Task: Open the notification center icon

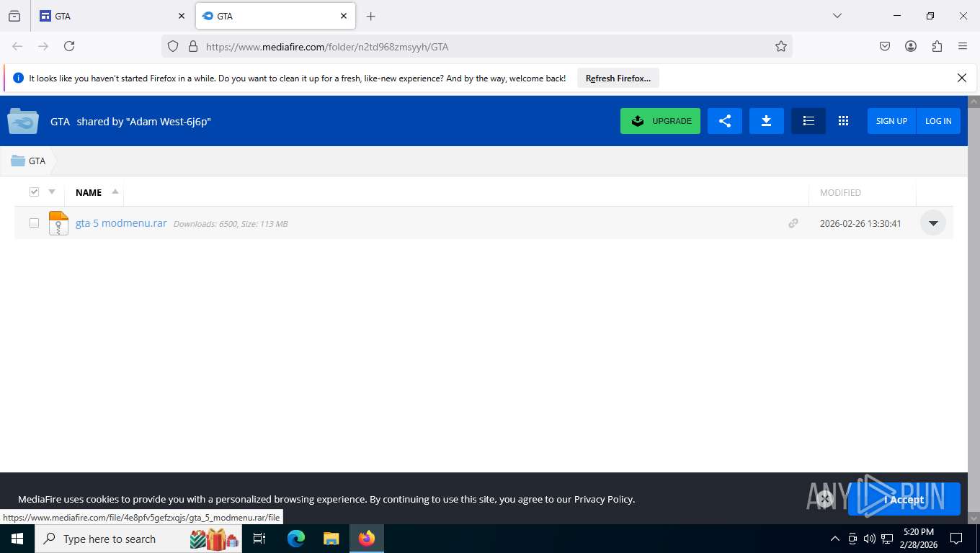Action: 956,539
